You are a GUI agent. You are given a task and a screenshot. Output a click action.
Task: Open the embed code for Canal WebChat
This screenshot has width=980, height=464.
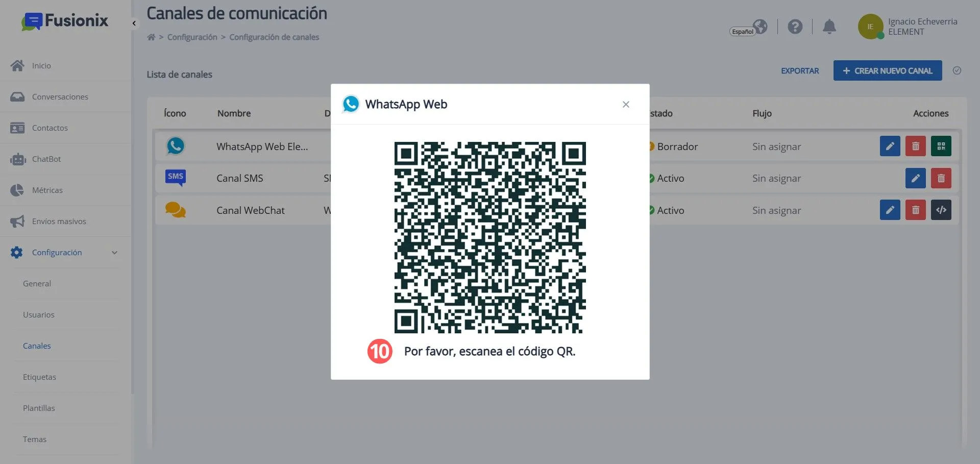(x=941, y=210)
